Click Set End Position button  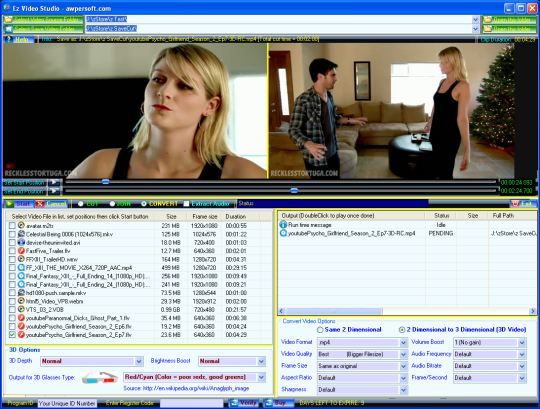[24, 191]
